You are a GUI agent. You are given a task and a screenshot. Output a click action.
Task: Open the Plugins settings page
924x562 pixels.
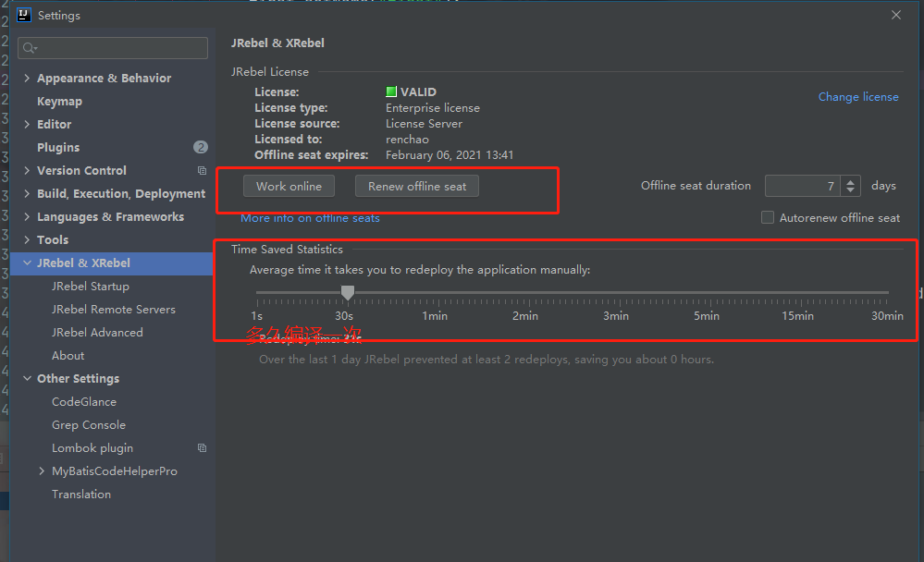tap(58, 147)
